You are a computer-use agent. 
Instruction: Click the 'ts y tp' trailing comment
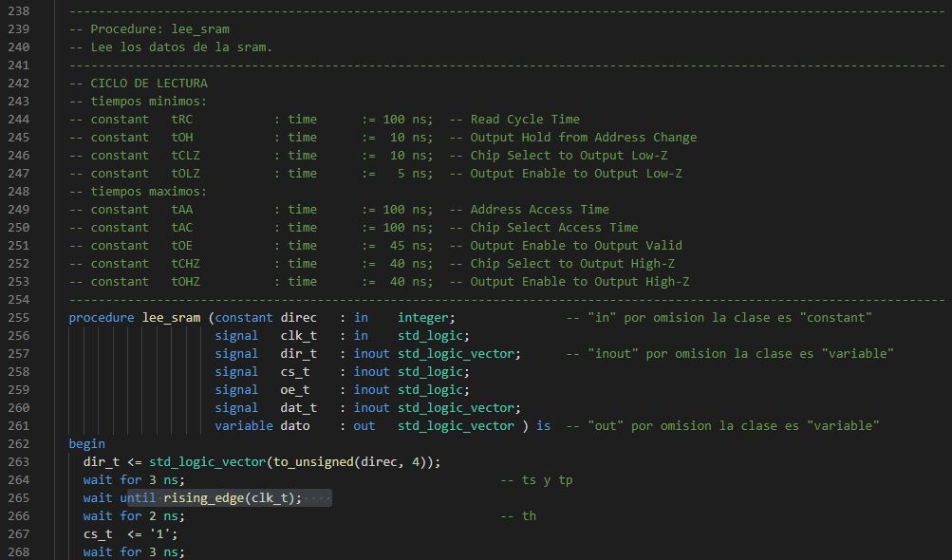point(547,480)
